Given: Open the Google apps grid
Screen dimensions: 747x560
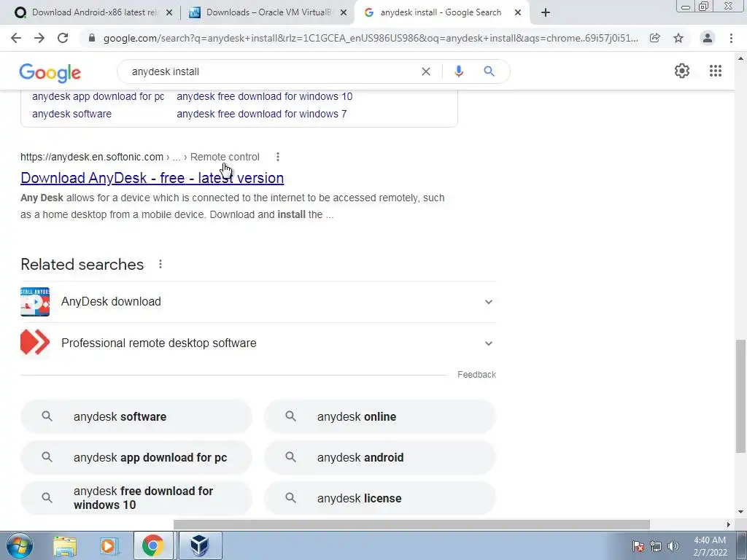Looking at the screenshot, I should point(716,71).
